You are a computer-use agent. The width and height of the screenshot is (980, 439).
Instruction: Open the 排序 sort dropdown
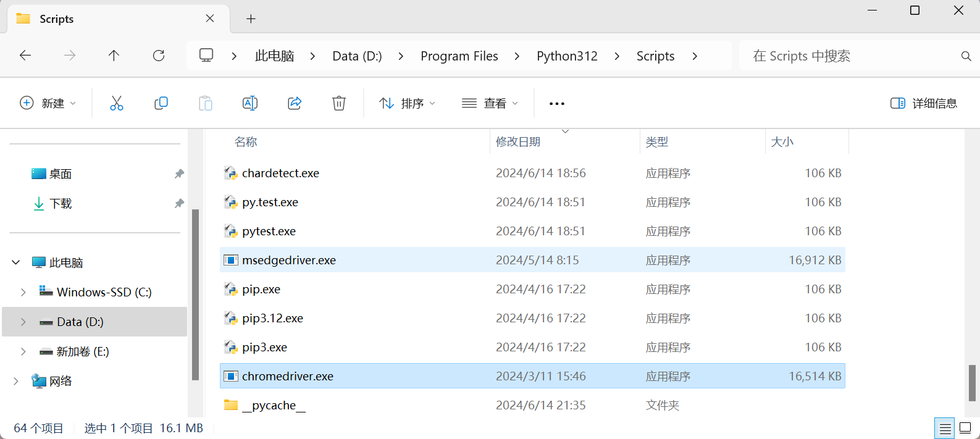click(x=408, y=103)
